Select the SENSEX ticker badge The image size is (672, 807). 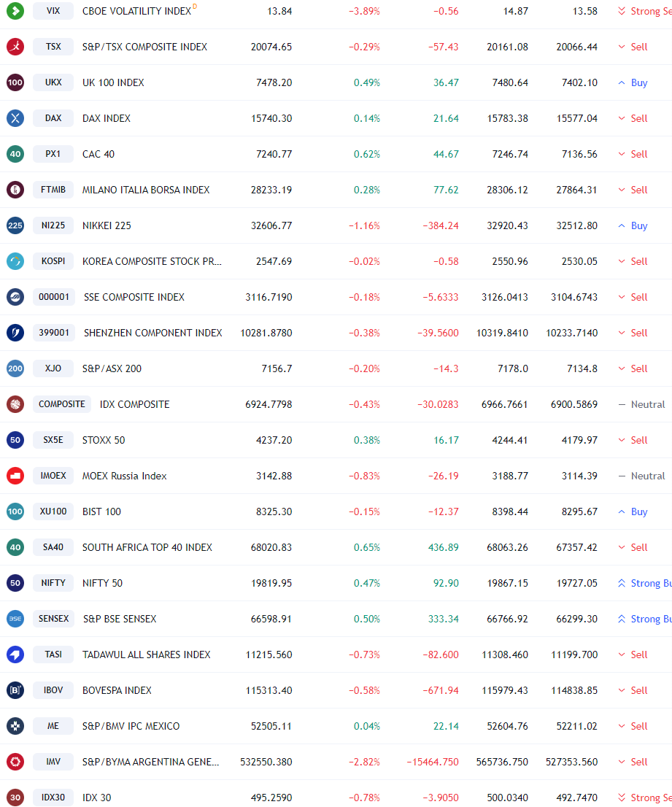(53, 619)
